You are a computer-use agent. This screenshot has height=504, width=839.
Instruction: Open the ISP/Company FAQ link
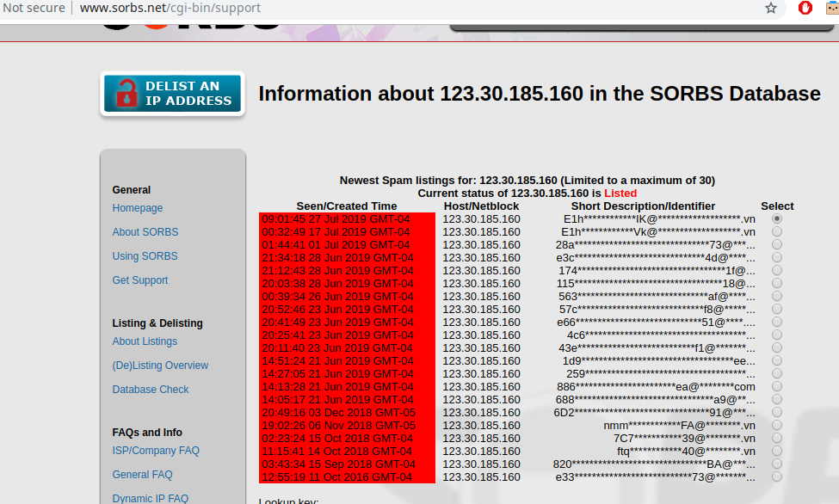coord(156,450)
